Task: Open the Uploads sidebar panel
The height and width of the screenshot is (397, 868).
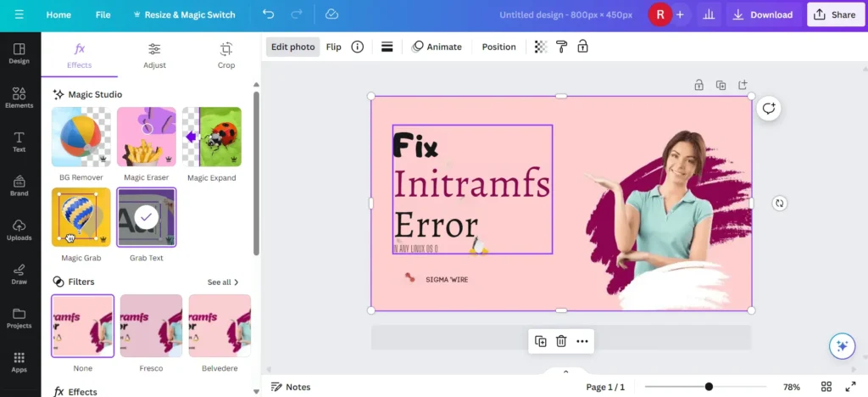Action: 19,230
